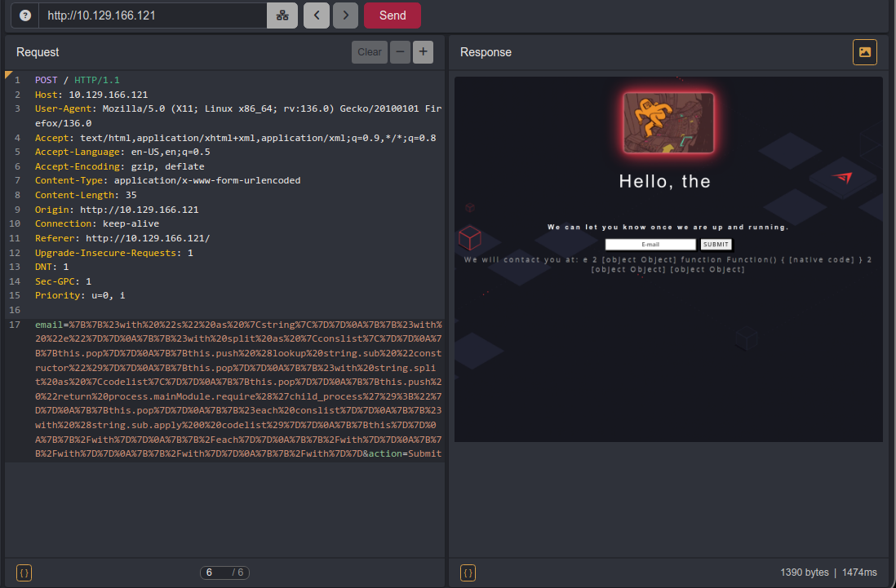Viewport: 896px width, 588px height.
Task: Open request pretty-print braces icon
Action: pyautogui.click(x=24, y=573)
